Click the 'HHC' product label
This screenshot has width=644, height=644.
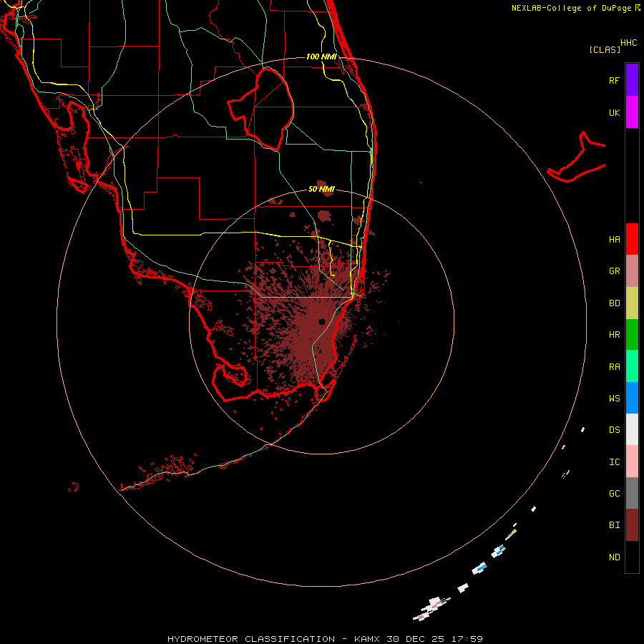628,43
